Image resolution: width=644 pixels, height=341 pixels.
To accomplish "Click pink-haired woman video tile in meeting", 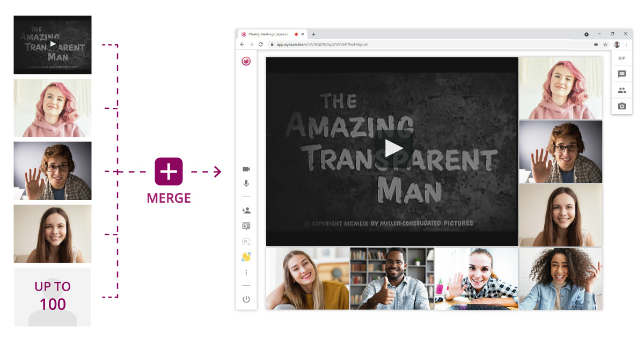I will (560, 88).
